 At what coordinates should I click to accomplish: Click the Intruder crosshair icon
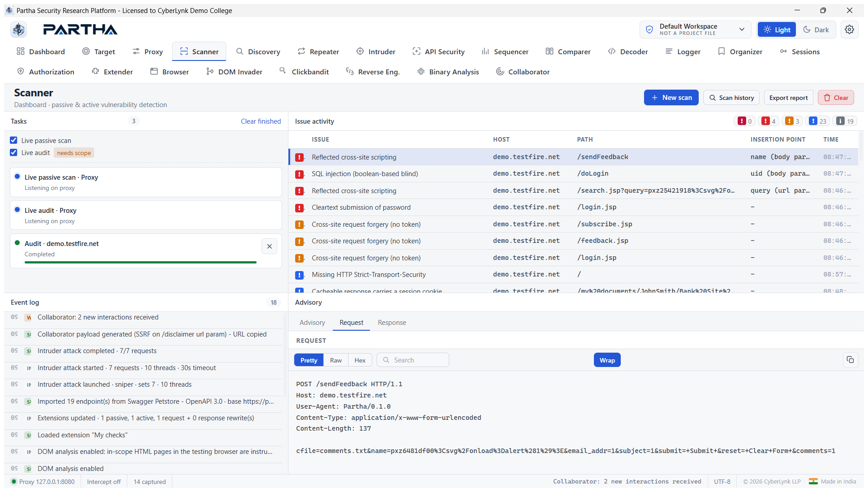(x=360, y=52)
